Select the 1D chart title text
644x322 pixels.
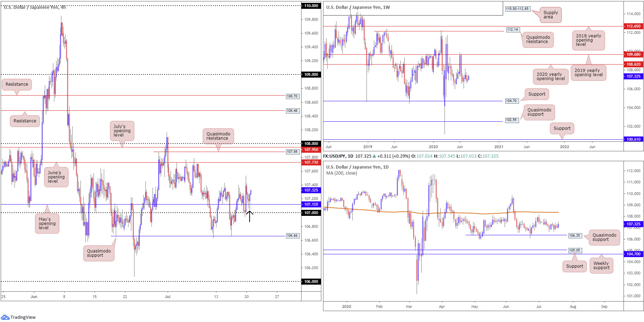357,167
